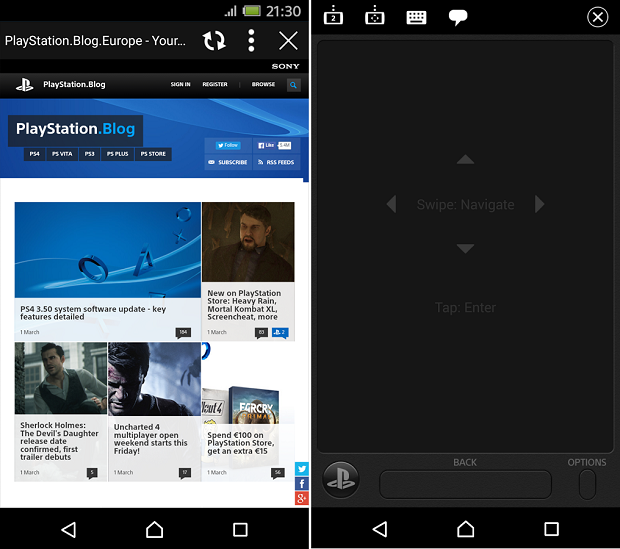
Task: Tap Android home button in right screen
Action: [x=465, y=529]
